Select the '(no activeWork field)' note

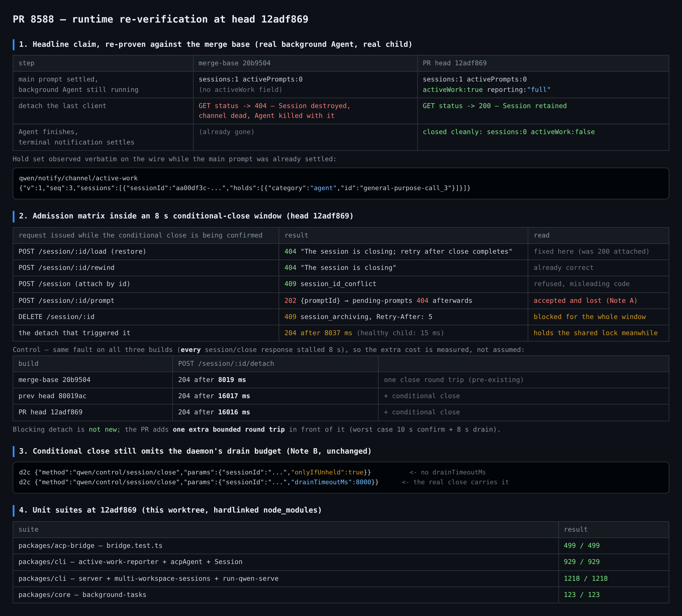tap(240, 90)
